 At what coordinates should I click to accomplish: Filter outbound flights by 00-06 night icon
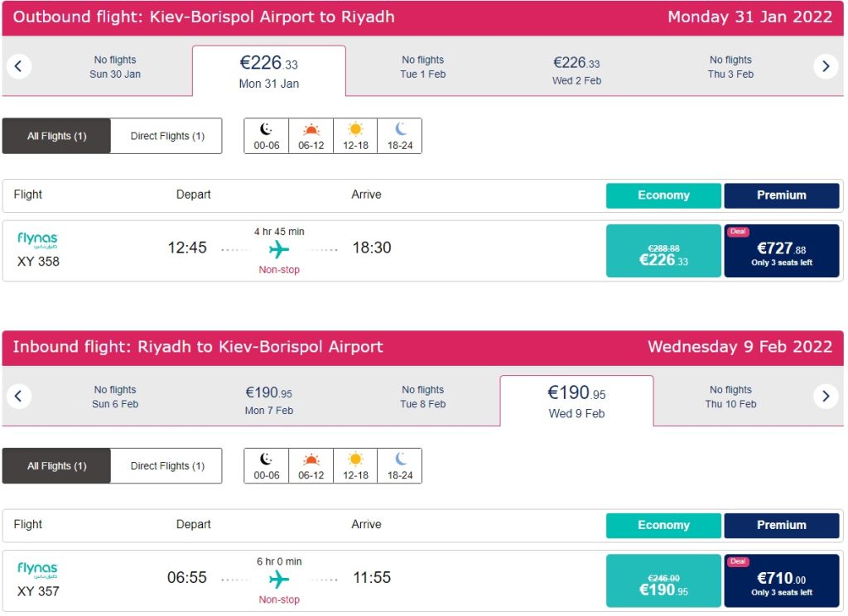tap(267, 136)
